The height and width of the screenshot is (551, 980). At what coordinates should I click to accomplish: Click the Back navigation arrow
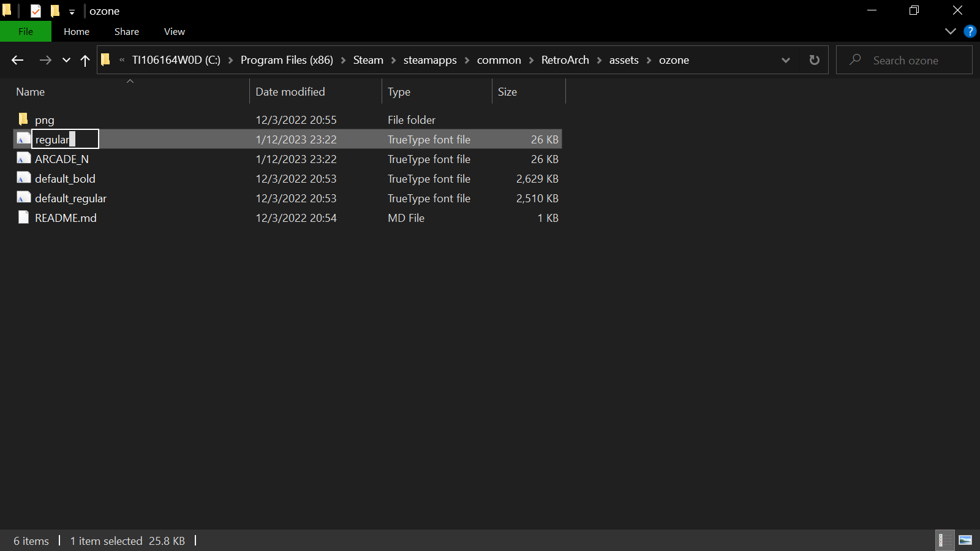tap(17, 60)
